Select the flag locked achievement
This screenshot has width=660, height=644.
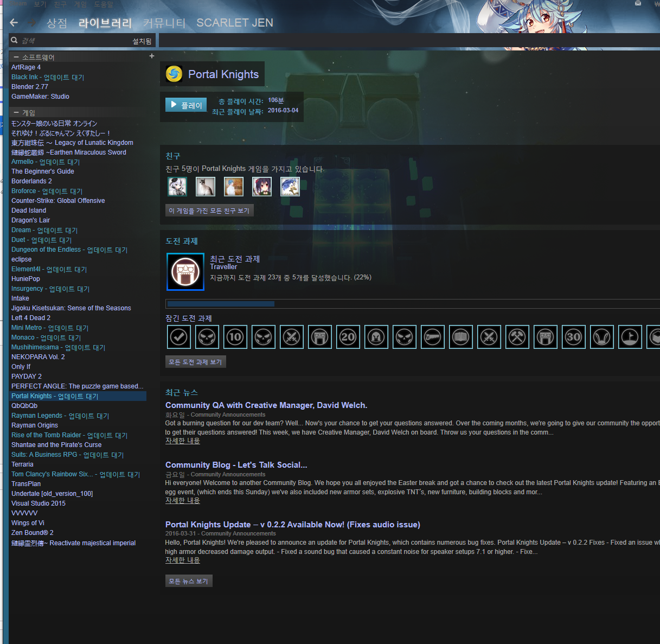tap(630, 337)
